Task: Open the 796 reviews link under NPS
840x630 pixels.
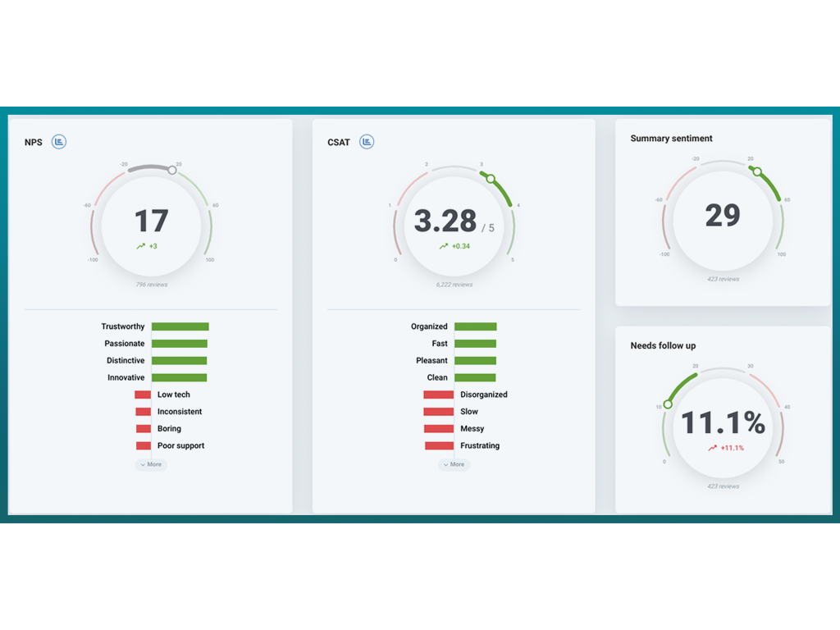Action: pyautogui.click(x=151, y=285)
